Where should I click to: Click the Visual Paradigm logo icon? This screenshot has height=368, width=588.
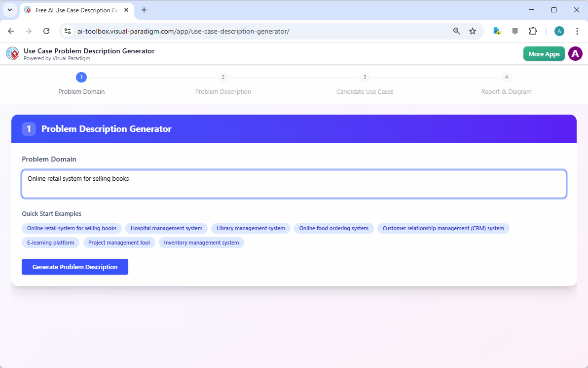point(12,53)
